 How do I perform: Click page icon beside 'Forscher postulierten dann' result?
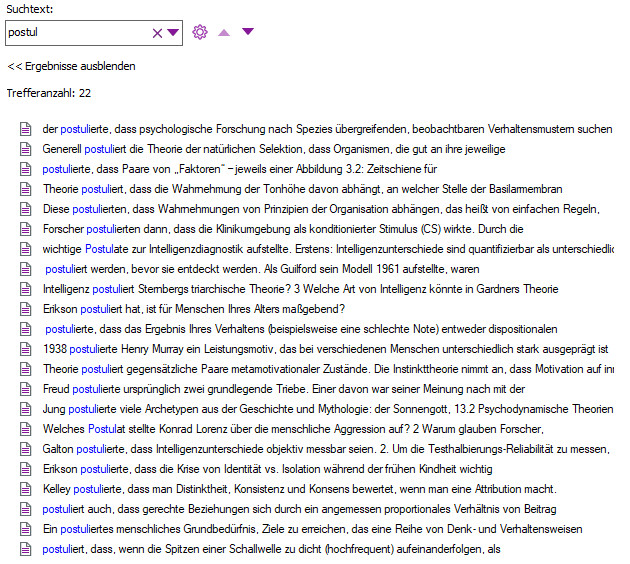tap(26, 229)
